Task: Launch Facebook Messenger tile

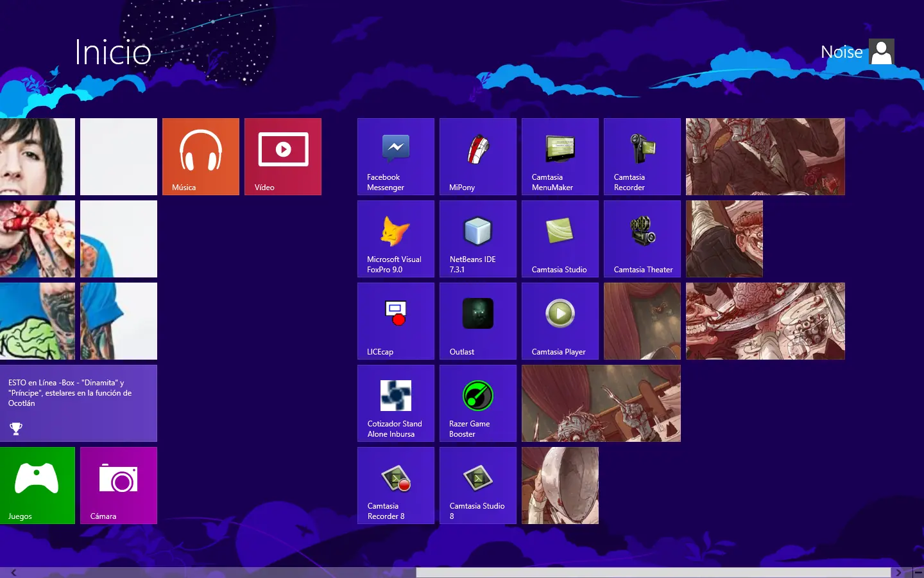Action: point(396,157)
